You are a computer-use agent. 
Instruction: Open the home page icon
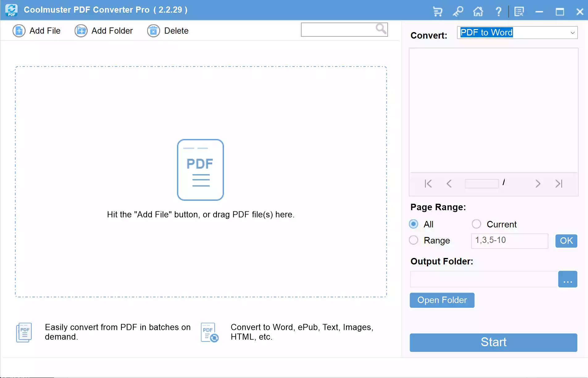coord(478,12)
